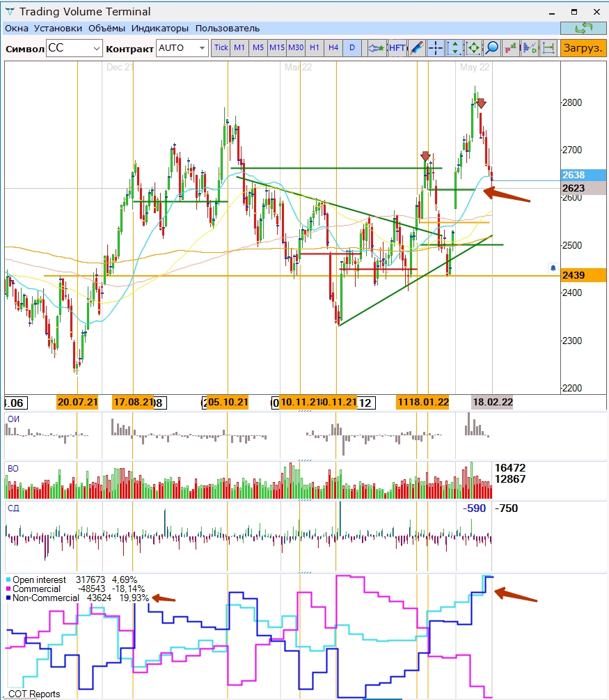Image resolution: width=609 pixels, height=700 pixels.
Task: Click the HFT toolbar icon
Action: point(397,48)
